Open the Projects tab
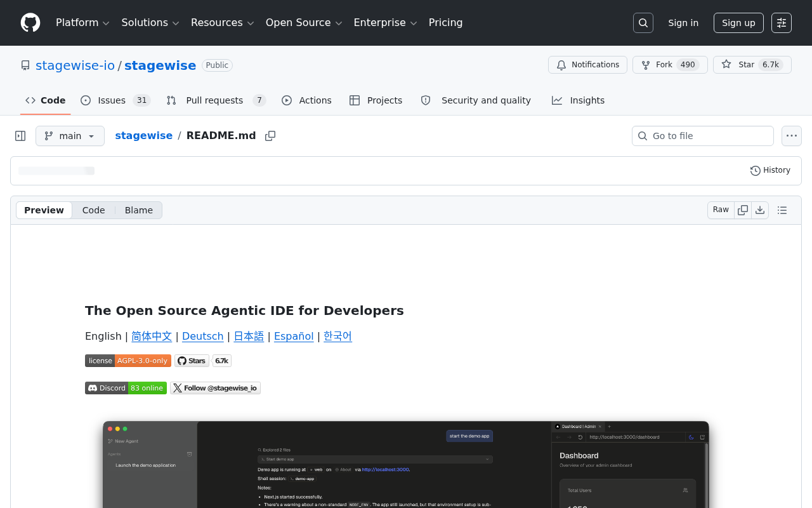 click(x=376, y=100)
